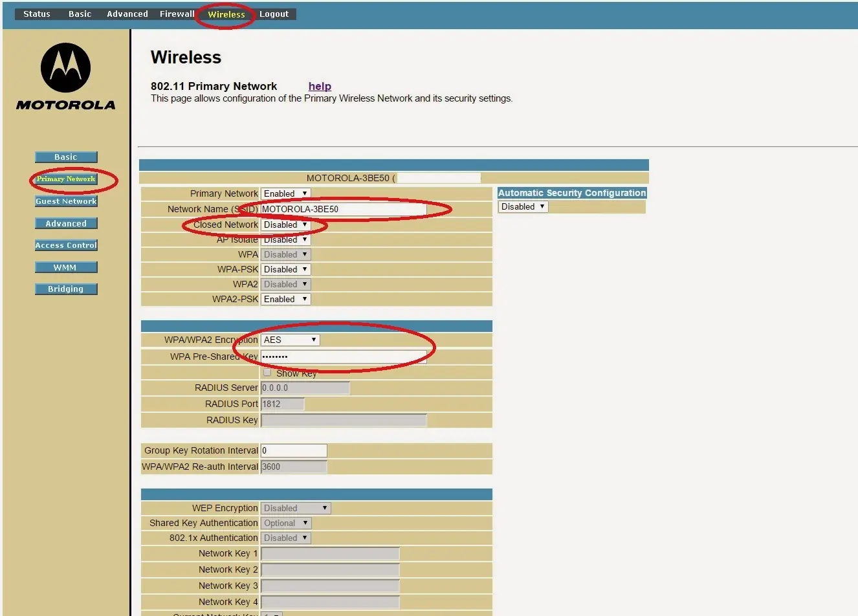
Task: Click the Motorola logo
Action: coord(65,76)
